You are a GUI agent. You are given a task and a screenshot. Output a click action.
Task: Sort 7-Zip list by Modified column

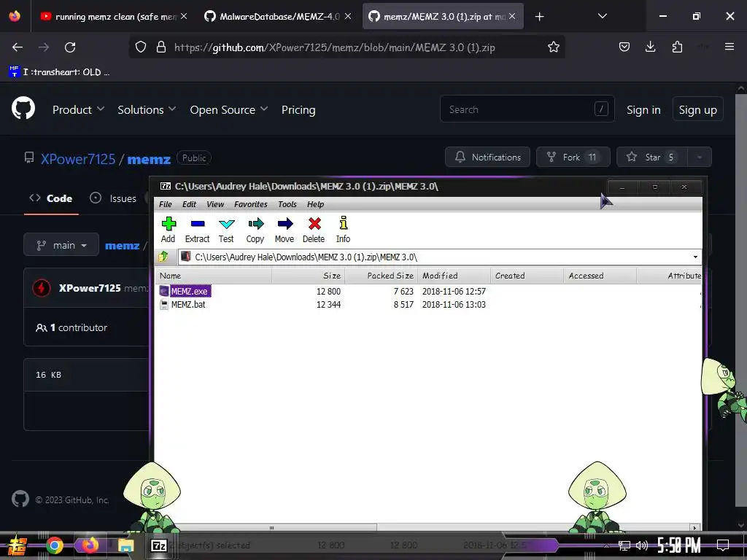pyautogui.click(x=454, y=276)
